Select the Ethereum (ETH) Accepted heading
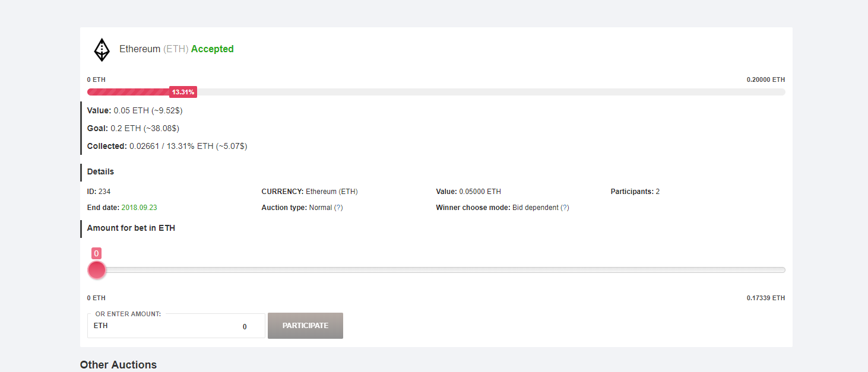 pyautogui.click(x=176, y=49)
